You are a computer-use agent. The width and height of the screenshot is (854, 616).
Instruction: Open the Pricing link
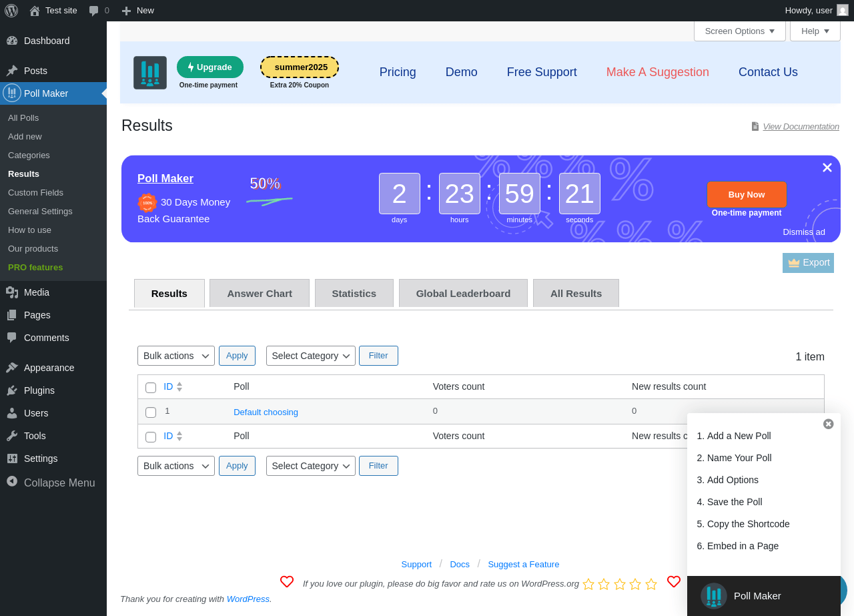coord(398,72)
